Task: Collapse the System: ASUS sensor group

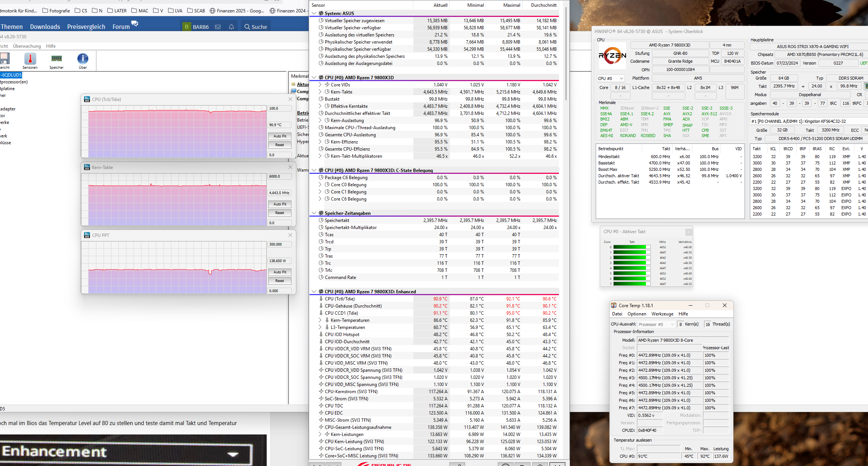Action: tap(314, 13)
